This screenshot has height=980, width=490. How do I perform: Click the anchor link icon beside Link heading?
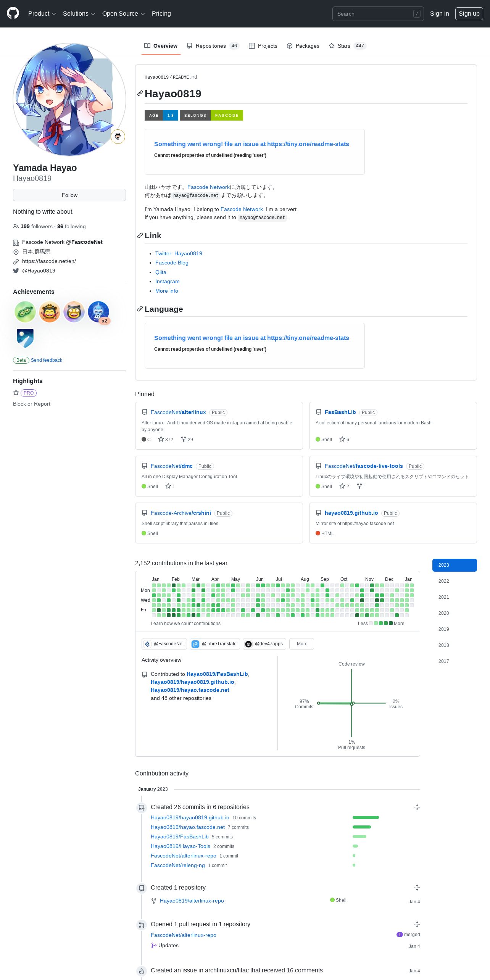click(140, 235)
